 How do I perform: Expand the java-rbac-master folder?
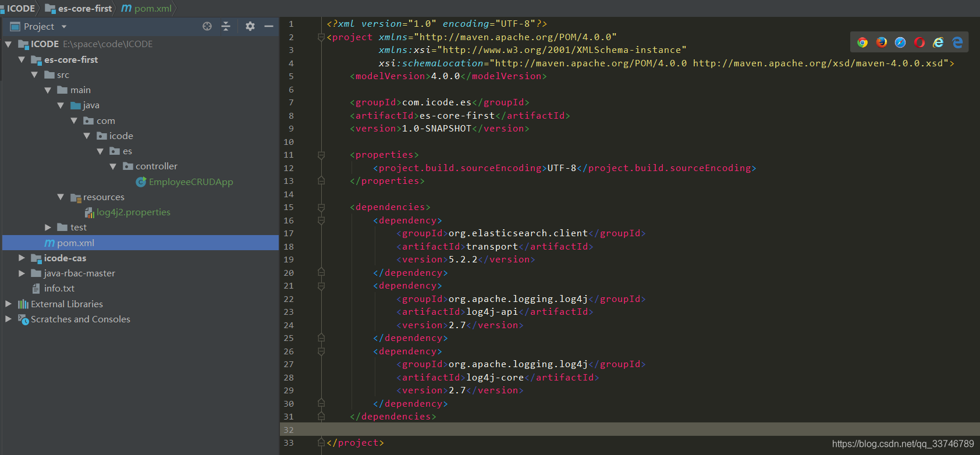pyautogui.click(x=22, y=273)
